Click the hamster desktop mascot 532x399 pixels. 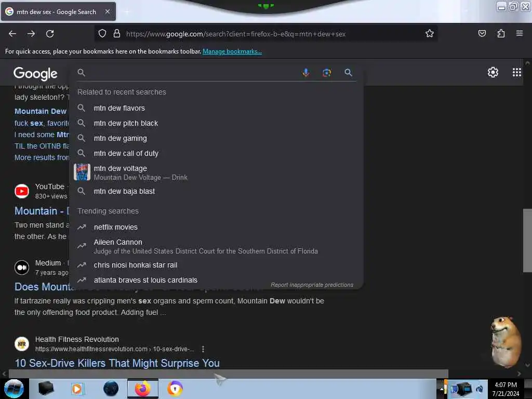[506, 342]
